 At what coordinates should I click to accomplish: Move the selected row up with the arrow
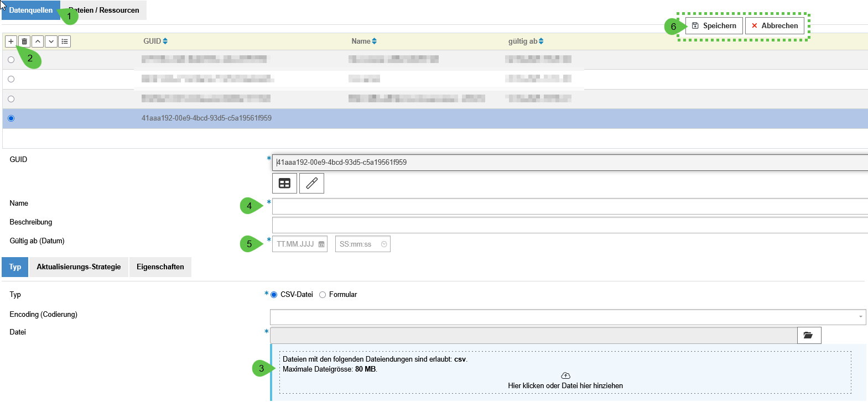[38, 41]
